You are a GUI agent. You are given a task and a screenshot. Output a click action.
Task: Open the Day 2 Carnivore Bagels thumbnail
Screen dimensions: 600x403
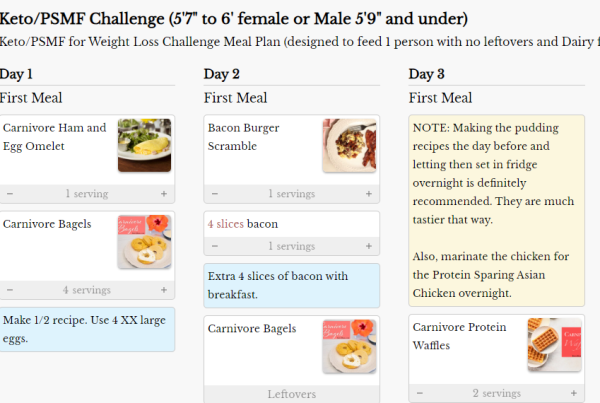pyautogui.click(x=349, y=346)
